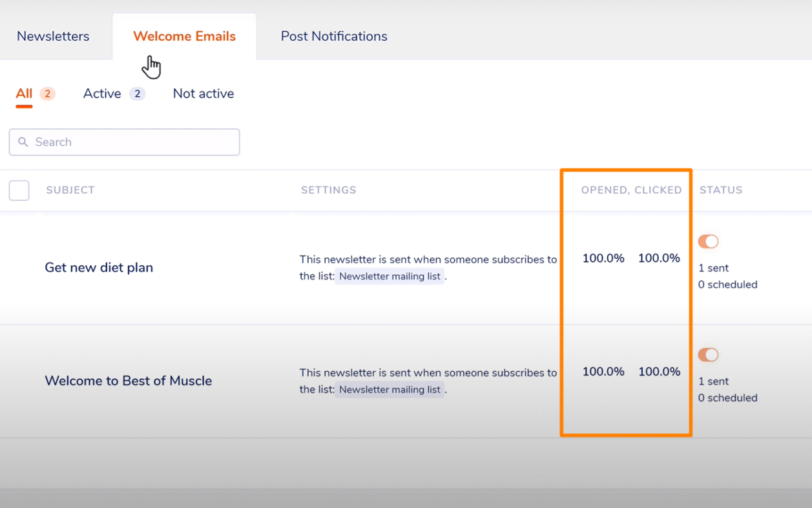The height and width of the screenshot is (508, 812).
Task: Switch to the Newsletters tab
Action: (x=53, y=36)
